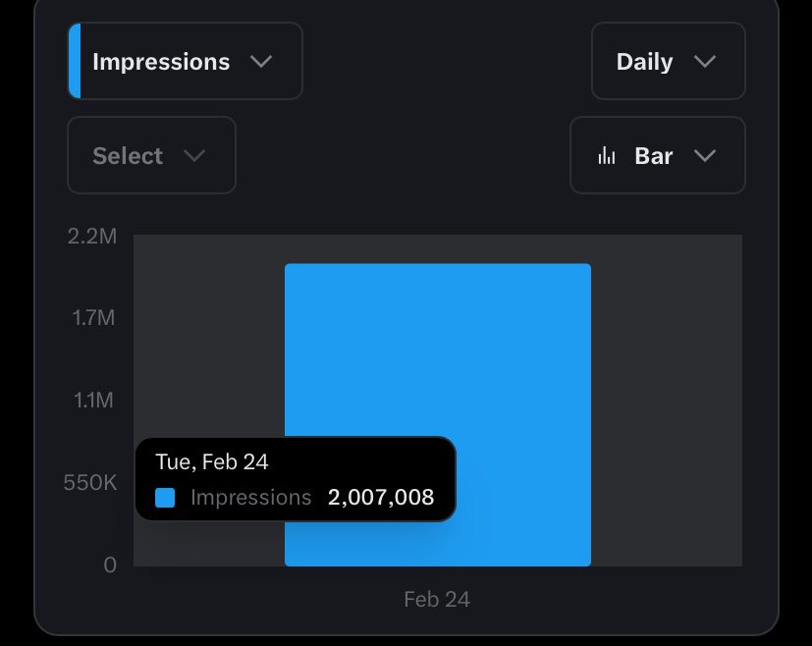The image size is (812, 646).
Task: Click the blue accent strip on Impressions selector
Action: [73, 61]
